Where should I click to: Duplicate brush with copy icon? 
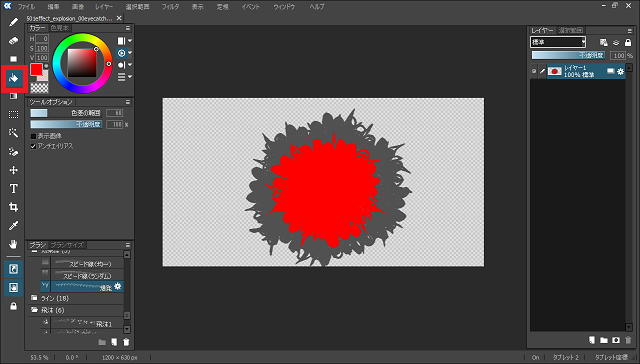[x=114, y=342]
